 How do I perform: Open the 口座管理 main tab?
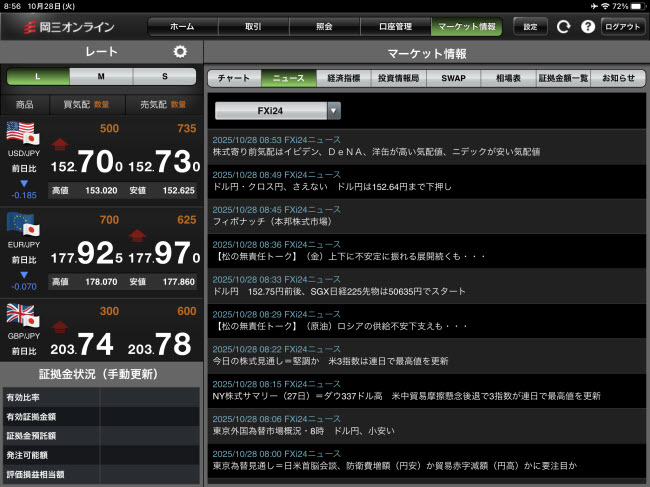coord(395,27)
